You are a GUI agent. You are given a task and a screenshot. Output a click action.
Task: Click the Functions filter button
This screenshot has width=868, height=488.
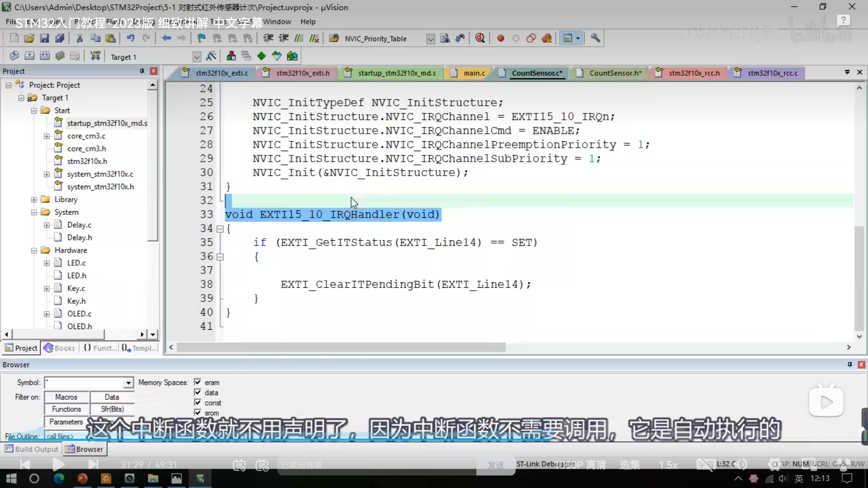click(x=66, y=409)
